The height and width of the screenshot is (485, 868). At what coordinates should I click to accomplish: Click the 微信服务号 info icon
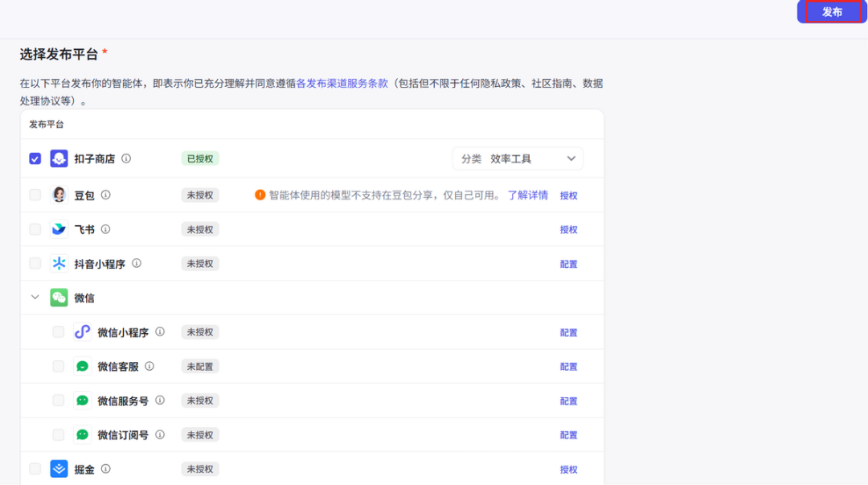[160, 400]
